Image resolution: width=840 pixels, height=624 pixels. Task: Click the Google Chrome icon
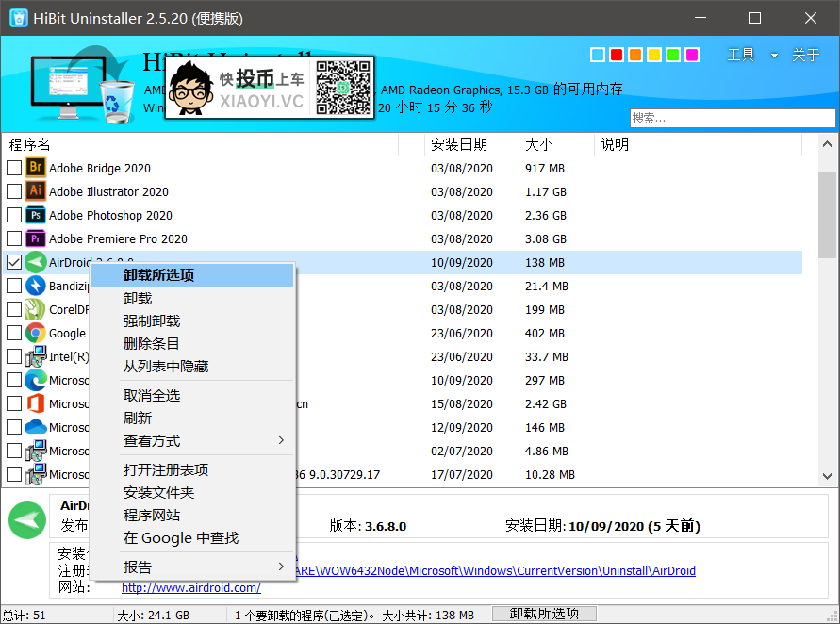36,333
